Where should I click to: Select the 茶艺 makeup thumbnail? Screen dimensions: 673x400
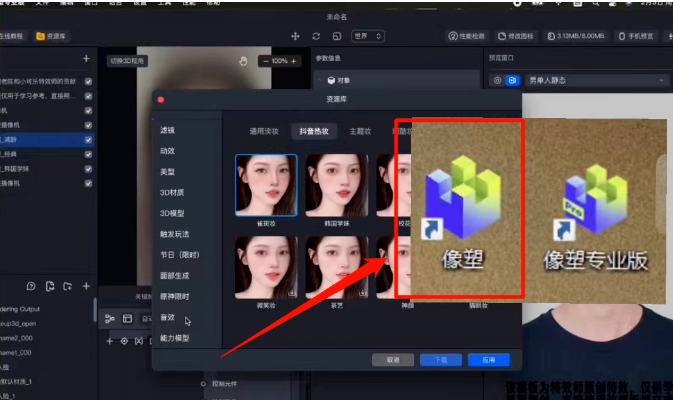(x=337, y=267)
